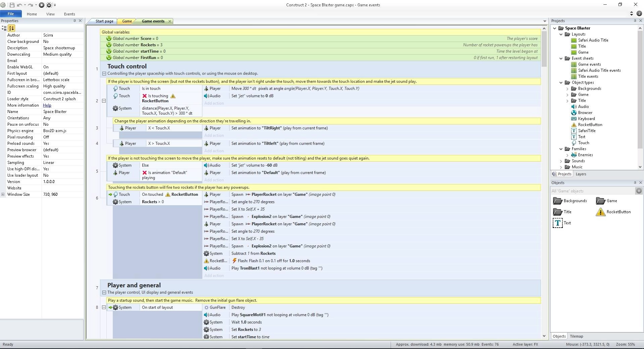Click the Undo arrow icon
Viewport: 644px width, 349px height.
[x=19, y=5]
